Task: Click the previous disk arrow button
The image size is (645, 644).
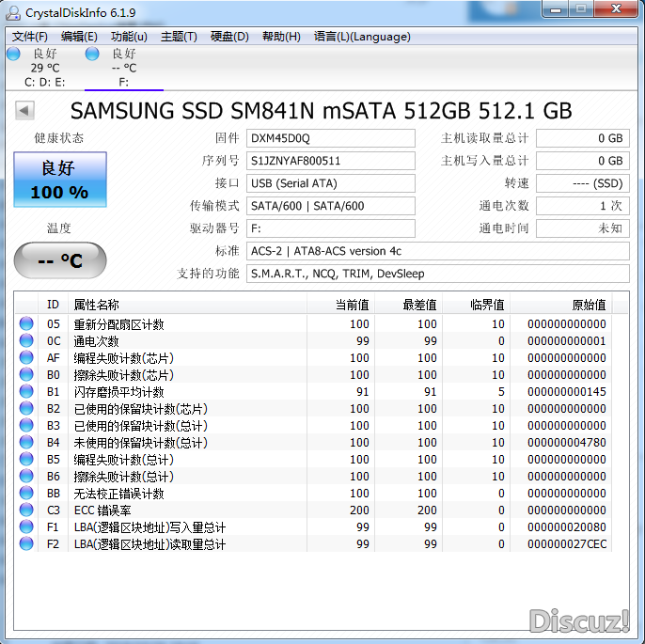Action: [24, 110]
